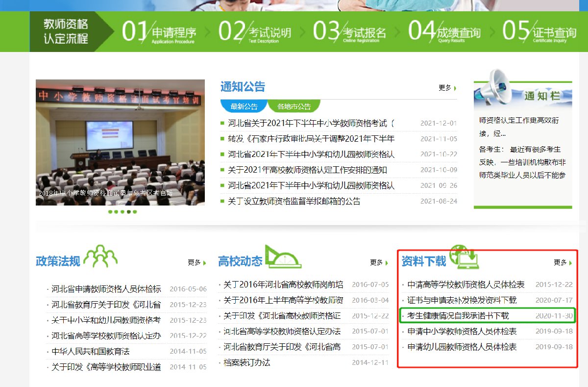Click the people icon beside 政策法规
Screen dimensions: 588x387
[x=101, y=256]
